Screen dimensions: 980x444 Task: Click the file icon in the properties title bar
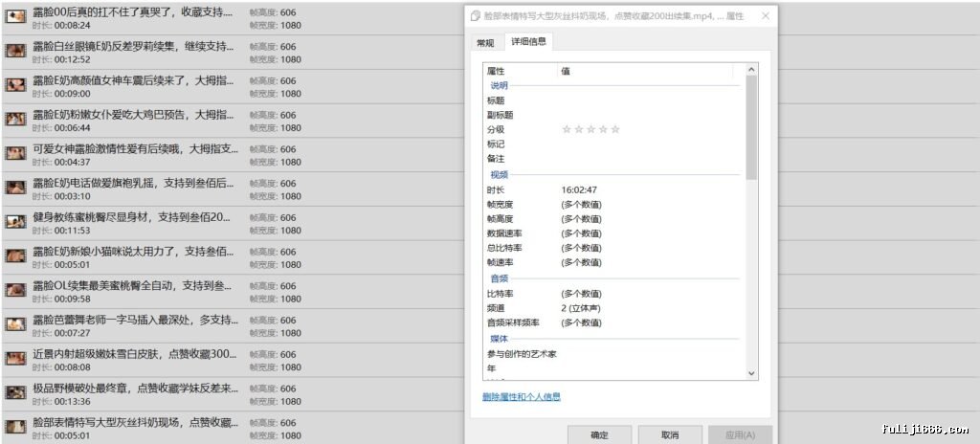click(x=476, y=16)
